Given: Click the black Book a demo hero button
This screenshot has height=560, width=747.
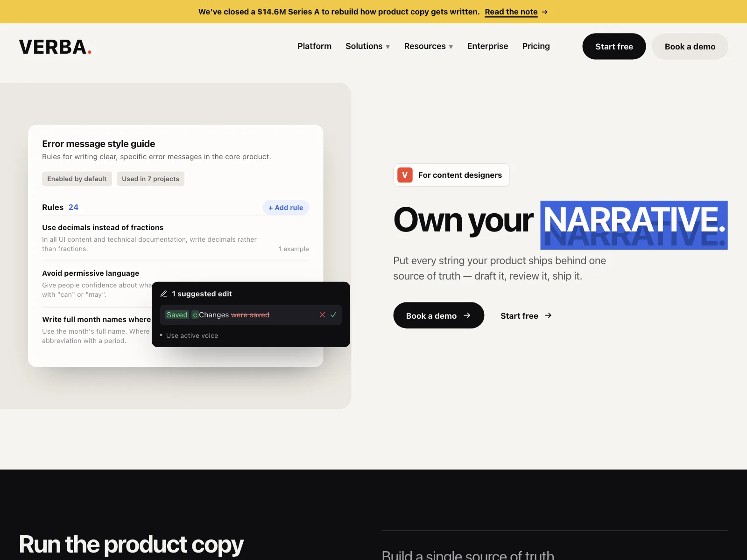Looking at the screenshot, I should click(439, 315).
